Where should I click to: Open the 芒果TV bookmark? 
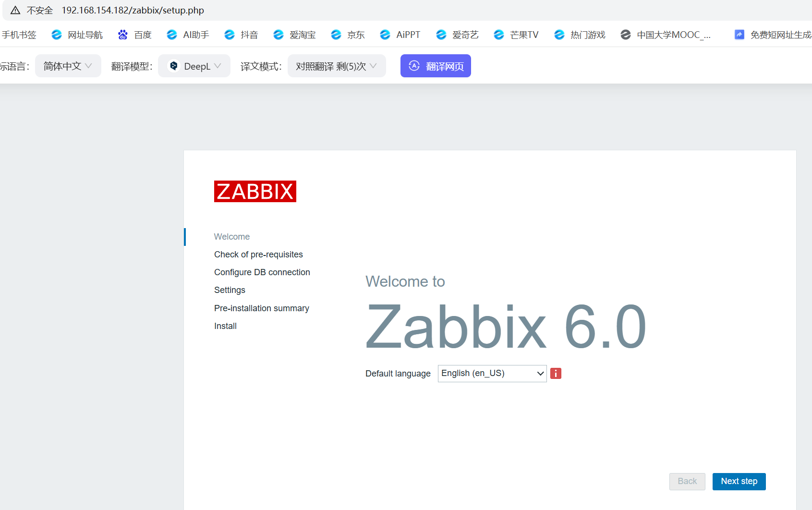[x=524, y=35]
